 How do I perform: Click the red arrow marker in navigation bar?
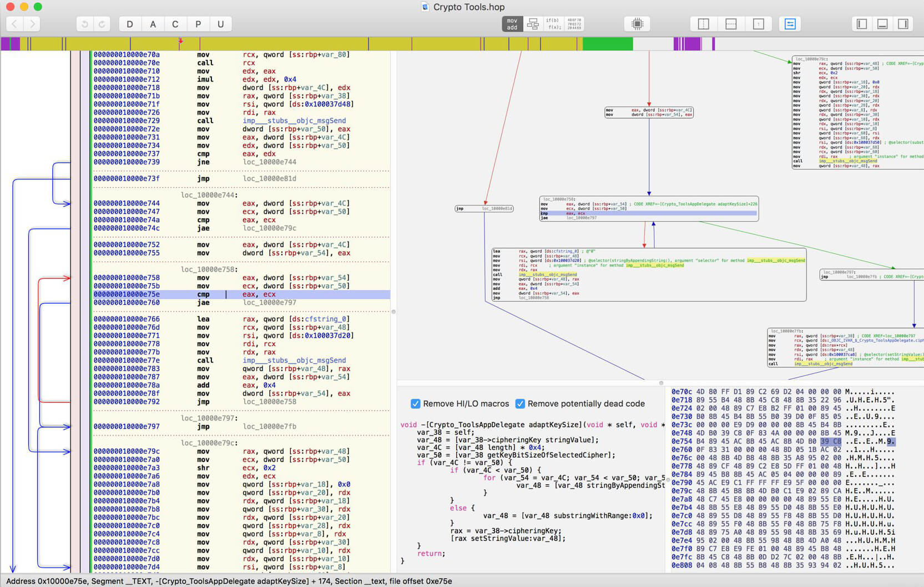pos(180,41)
